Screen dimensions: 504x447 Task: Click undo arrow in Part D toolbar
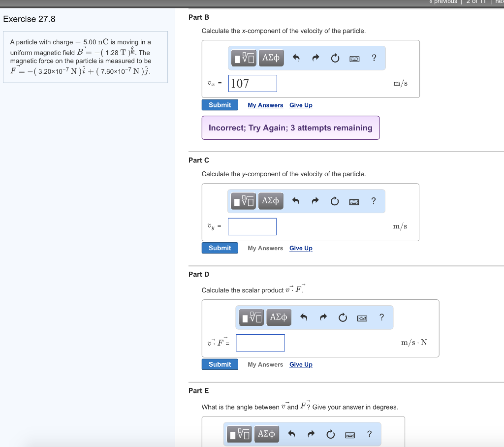[x=304, y=318]
